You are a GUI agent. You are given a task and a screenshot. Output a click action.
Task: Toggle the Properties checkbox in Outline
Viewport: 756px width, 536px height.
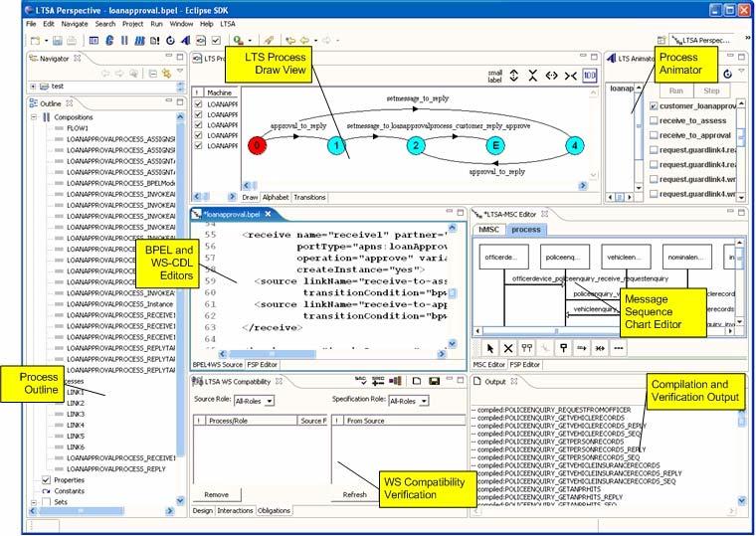tap(47, 480)
